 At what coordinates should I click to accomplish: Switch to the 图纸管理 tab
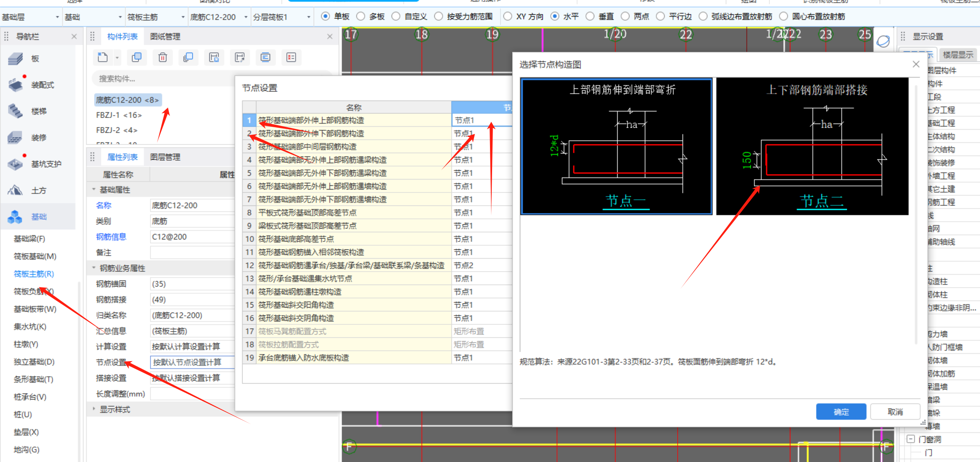tap(165, 36)
